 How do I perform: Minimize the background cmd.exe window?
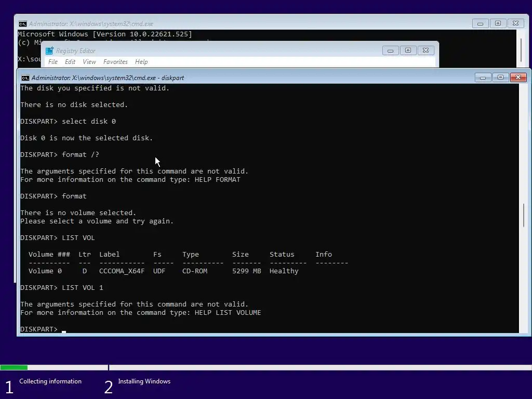point(480,23)
